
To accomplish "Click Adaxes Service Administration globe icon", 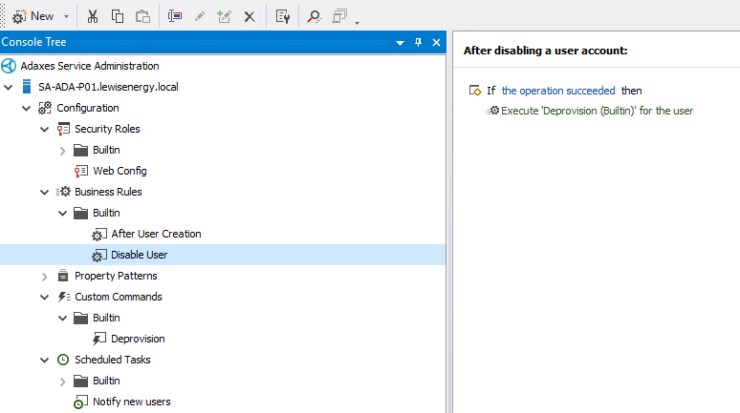I will (x=8, y=66).
